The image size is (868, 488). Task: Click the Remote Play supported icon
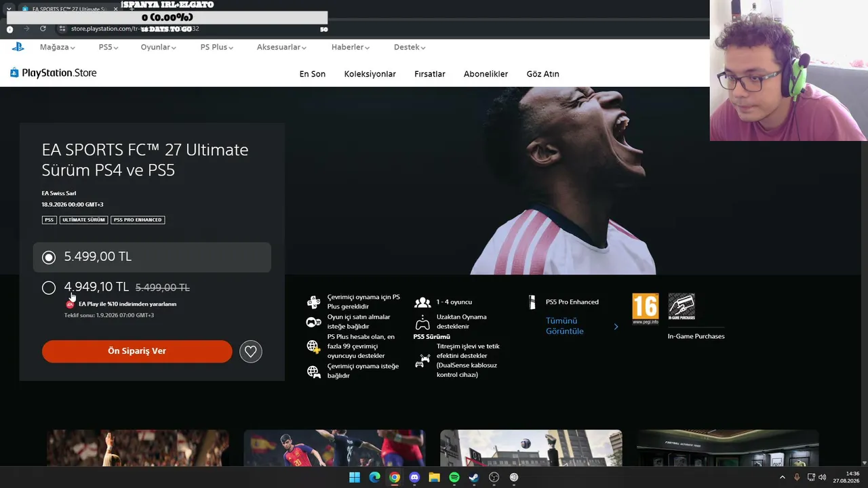coord(422,321)
